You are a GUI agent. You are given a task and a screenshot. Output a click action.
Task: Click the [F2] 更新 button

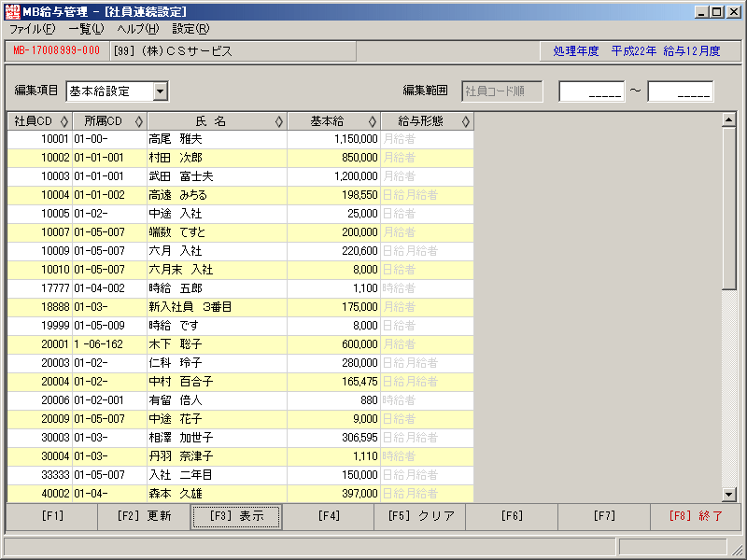tap(145, 516)
